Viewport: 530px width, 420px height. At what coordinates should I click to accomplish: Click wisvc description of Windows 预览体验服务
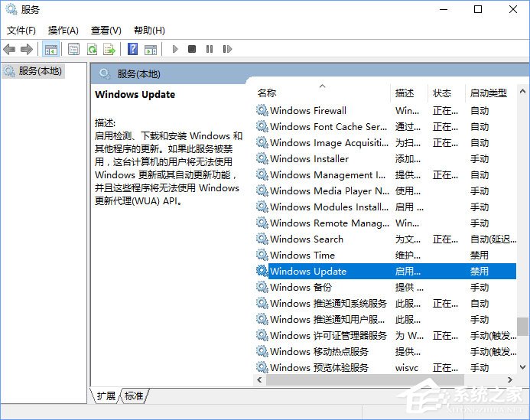pyautogui.click(x=407, y=367)
